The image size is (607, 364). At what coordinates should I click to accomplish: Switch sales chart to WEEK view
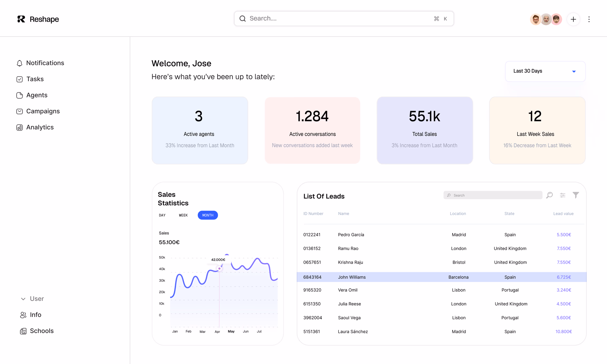[x=183, y=215]
